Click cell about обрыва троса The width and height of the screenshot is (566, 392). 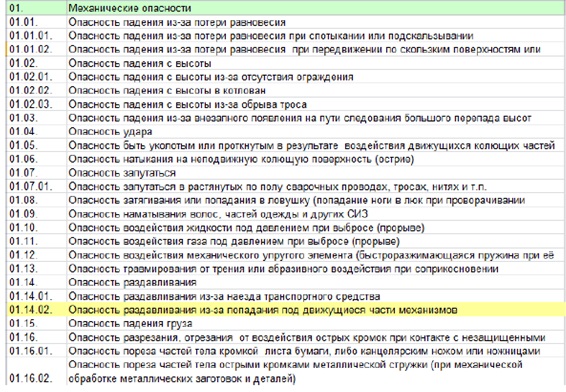coord(316,104)
